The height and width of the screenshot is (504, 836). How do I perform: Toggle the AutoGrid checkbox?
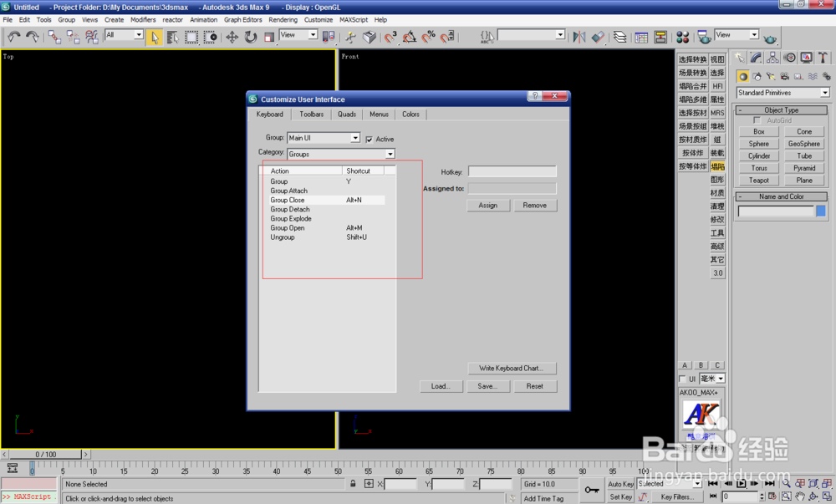point(757,120)
